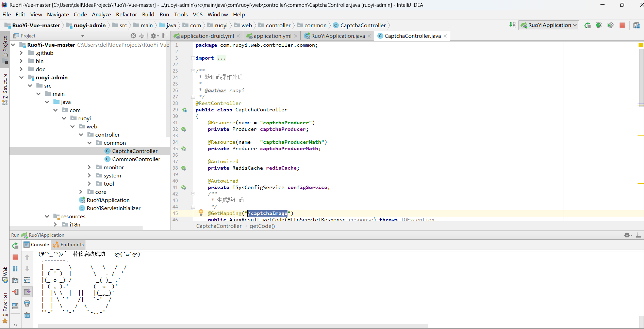Collapse the common package node
Image resolution: width=644 pixels, height=329 pixels.
pos(89,143)
